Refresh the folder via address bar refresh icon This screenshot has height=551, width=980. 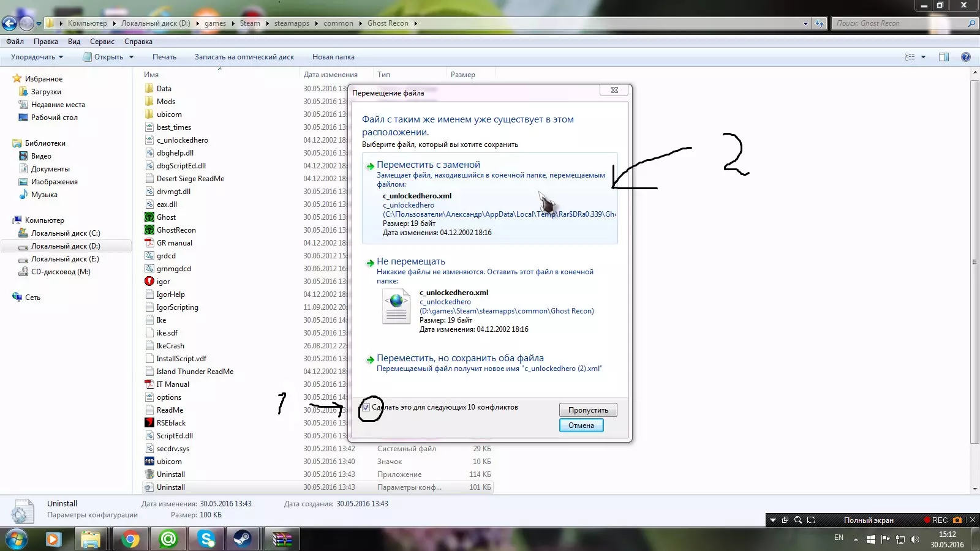[820, 23]
